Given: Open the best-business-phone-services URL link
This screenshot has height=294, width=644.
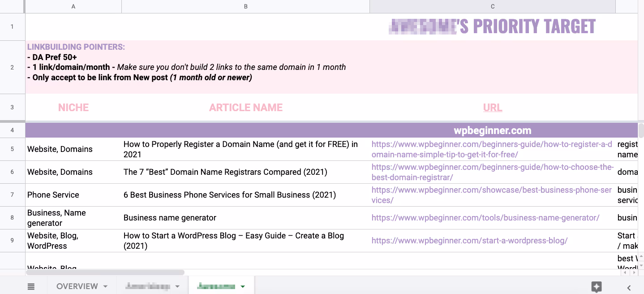Looking at the screenshot, I should (492, 195).
